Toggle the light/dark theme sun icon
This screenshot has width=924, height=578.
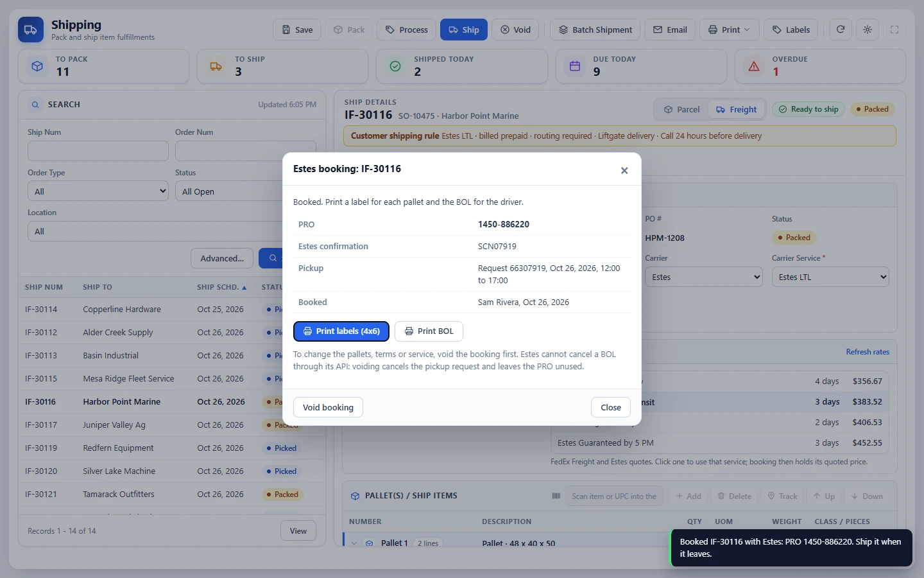pos(868,30)
